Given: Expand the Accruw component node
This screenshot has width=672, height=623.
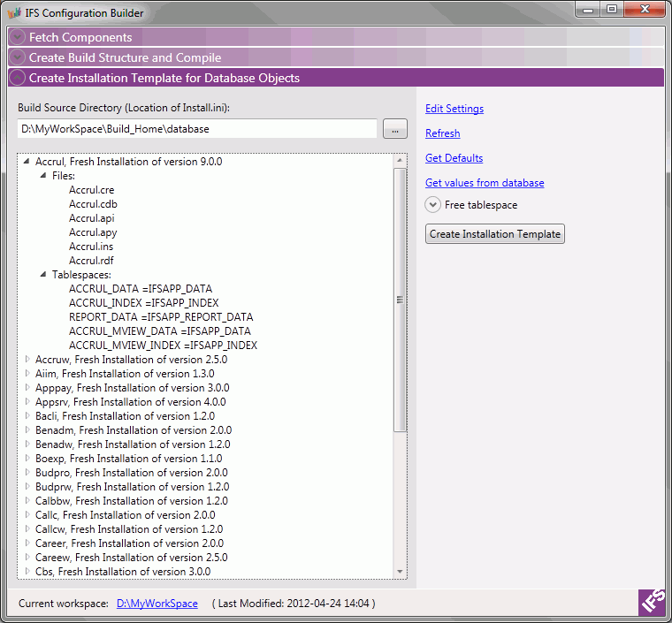Looking at the screenshot, I should click(27, 360).
